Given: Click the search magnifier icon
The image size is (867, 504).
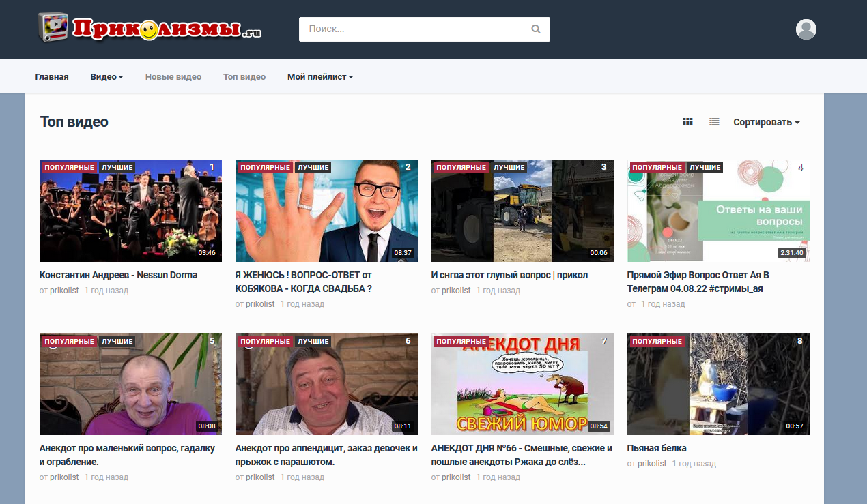Looking at the screenshot, I should coord(536,29).
